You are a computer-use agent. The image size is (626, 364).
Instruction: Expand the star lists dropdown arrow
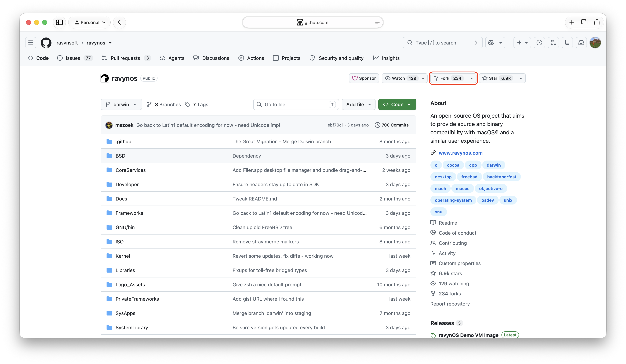click(521, 78)
